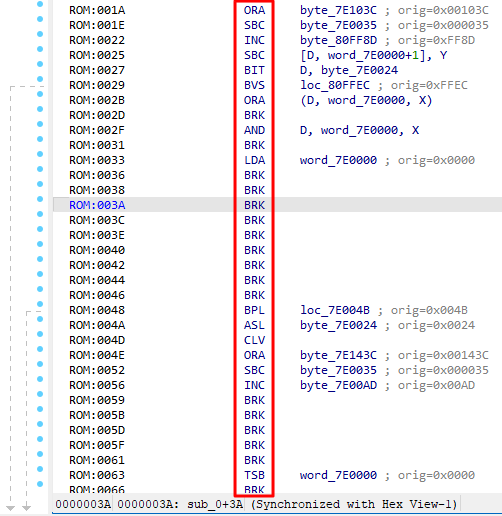Viewport: 502px width, 516px height.
Task: Click word_7E0000 operand of LDA
Action: click(x=338, y=160)
